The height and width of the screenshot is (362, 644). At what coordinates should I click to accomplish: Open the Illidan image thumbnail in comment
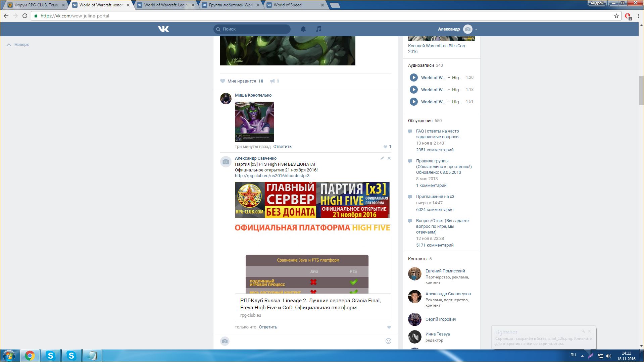coord(254,122)
